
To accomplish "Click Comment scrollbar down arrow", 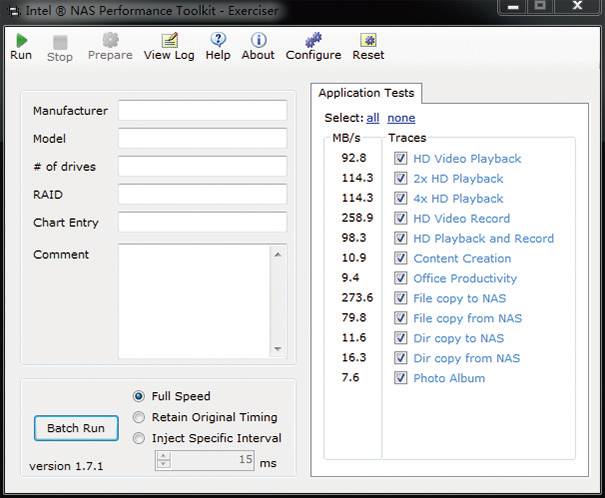I will click(x=278, y=349).
